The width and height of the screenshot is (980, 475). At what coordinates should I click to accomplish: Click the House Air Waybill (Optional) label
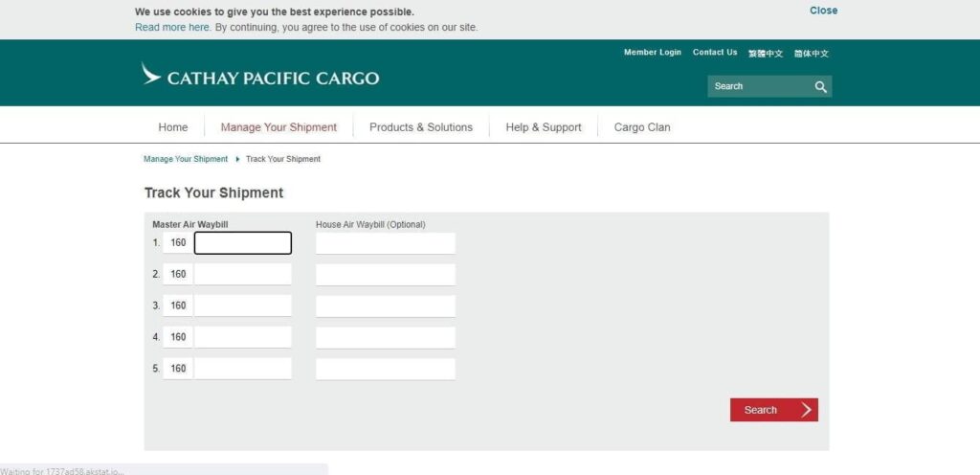click(x=370, y=224)
